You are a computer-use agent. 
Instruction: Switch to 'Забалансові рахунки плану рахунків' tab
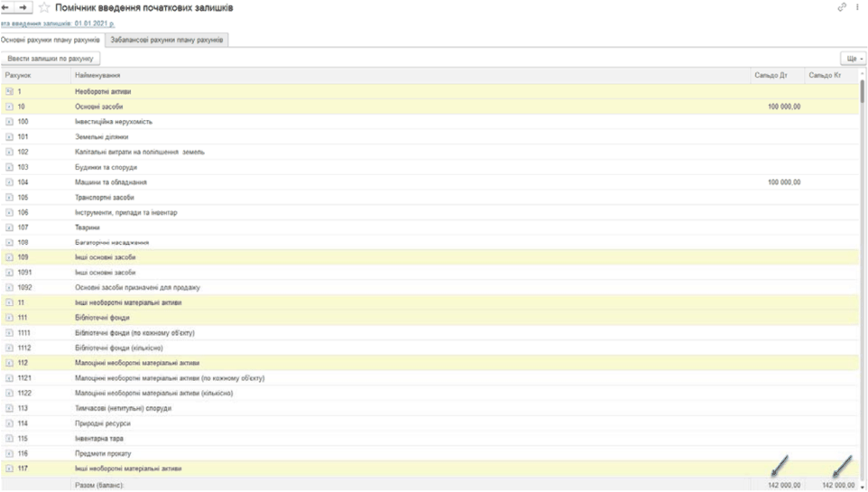pyautogui.click(x=166, y=41)
